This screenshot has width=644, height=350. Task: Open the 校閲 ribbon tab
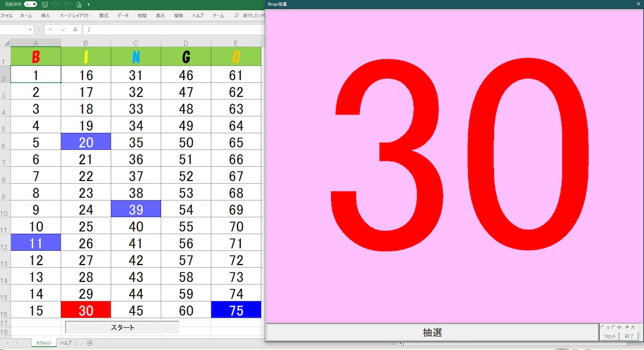point(143,16)
